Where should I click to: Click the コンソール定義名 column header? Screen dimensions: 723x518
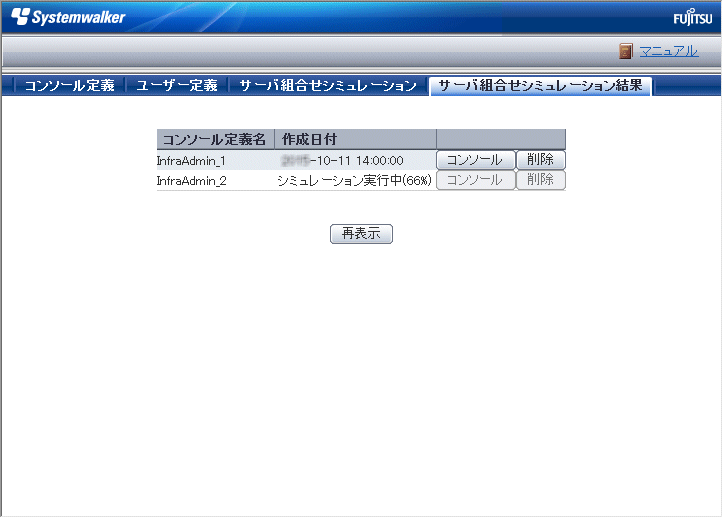coord(215,139)
